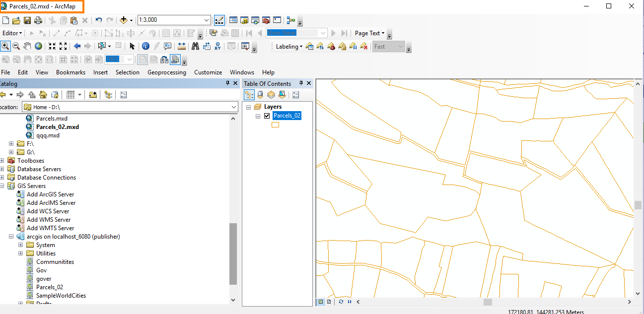Viewport: 644px width, 314px height.
Task: Open the Bookmarks menu
Action: pyautogui.click(x=71, y=72)
